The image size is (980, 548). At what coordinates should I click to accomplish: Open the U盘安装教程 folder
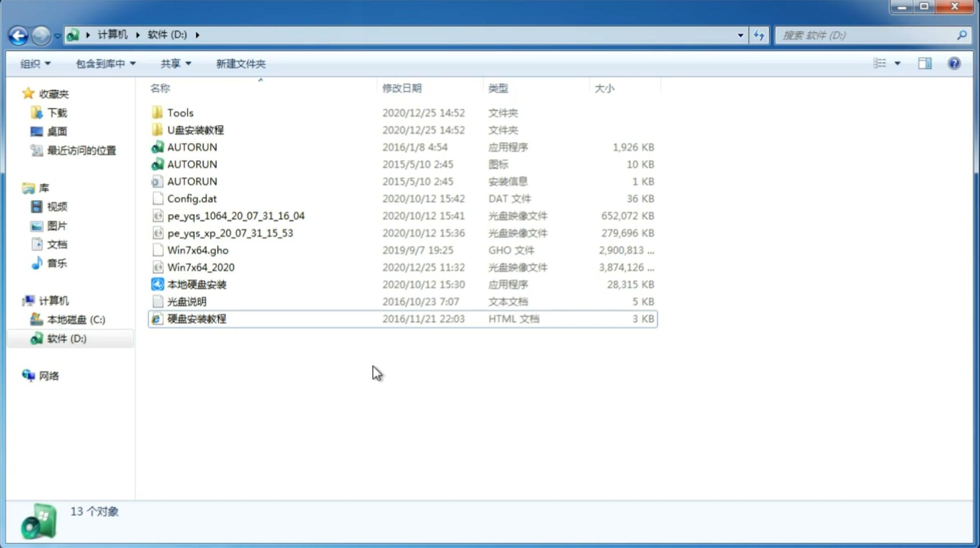click(x=195, y=130)
